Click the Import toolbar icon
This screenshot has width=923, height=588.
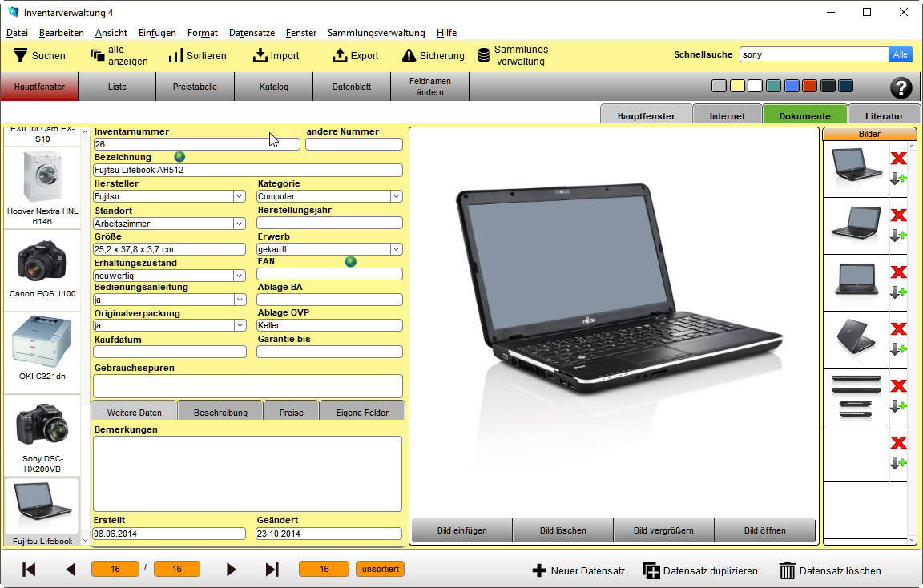pos(260,56)
